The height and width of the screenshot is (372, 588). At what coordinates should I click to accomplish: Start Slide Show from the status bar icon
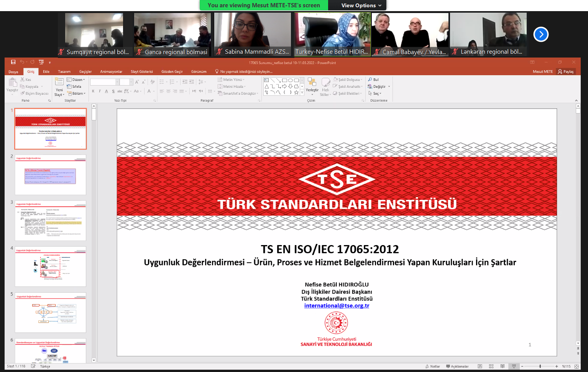click(514, 366)
